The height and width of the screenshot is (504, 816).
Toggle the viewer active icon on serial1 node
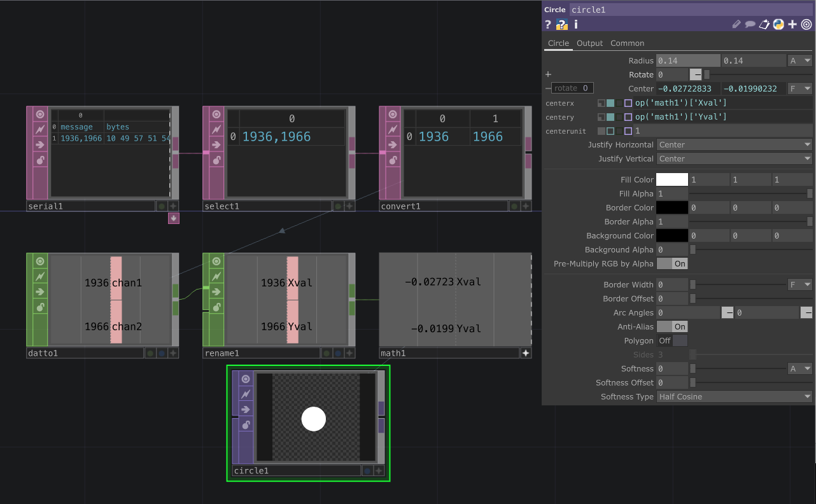pos(40,115)
